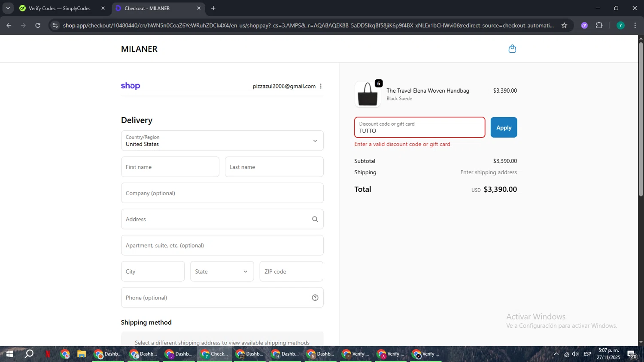Click the browser URL address bar
The image size is (644, 362).
point(308,25)
